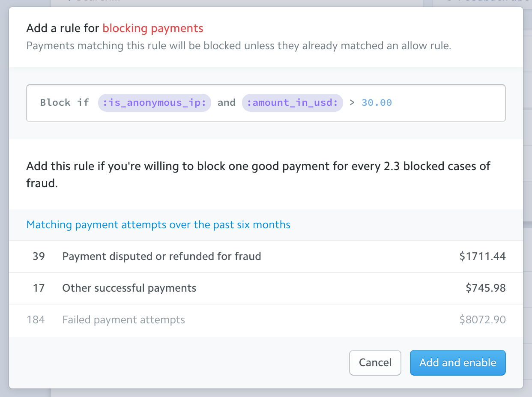
Task: Click the Failed payment attempts label
Action: [x=123, y=320]
